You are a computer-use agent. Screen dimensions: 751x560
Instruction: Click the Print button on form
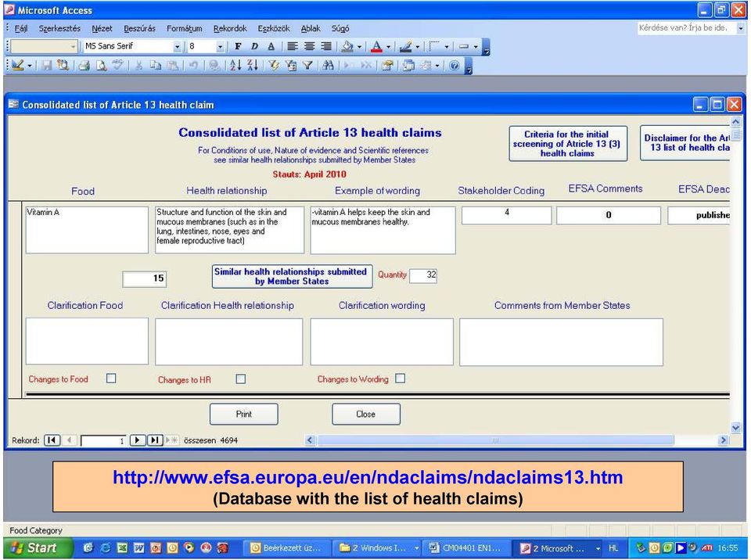coord(244,414)
